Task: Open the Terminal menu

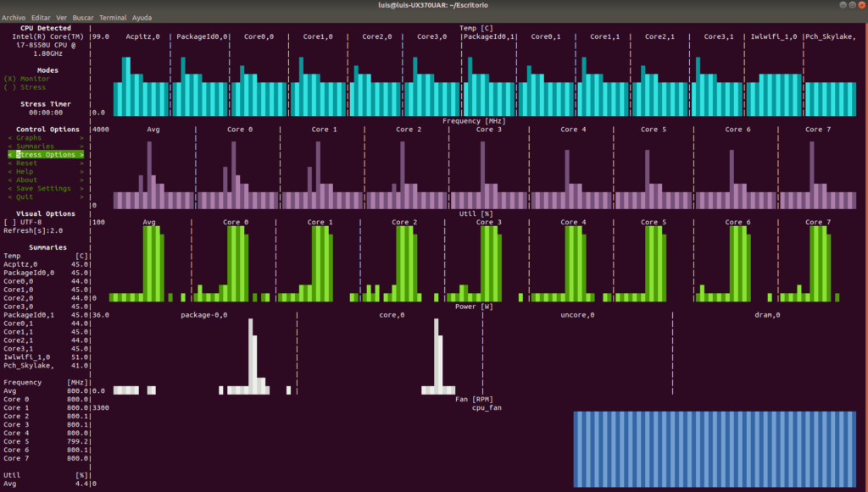Action: [112, 16]
